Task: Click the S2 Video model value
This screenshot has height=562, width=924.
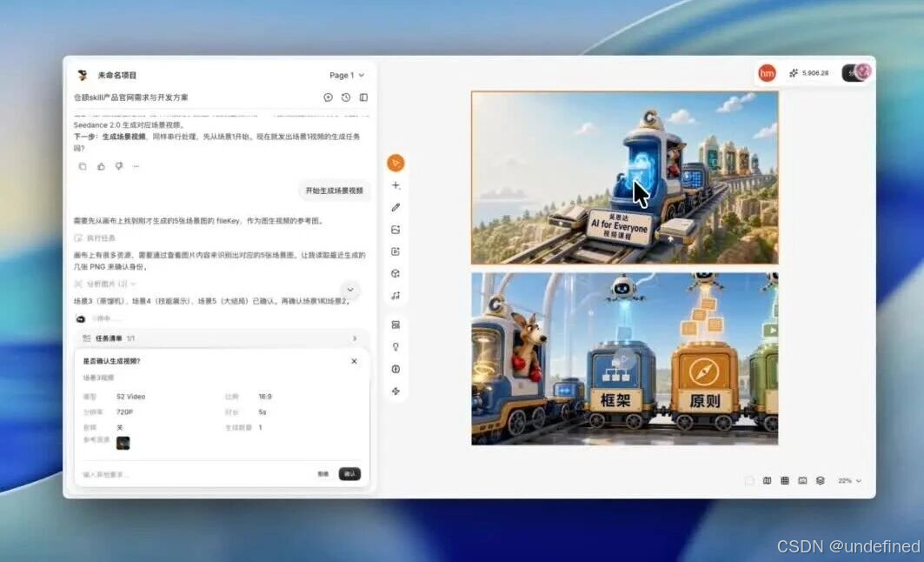Action: click(131, 397)
